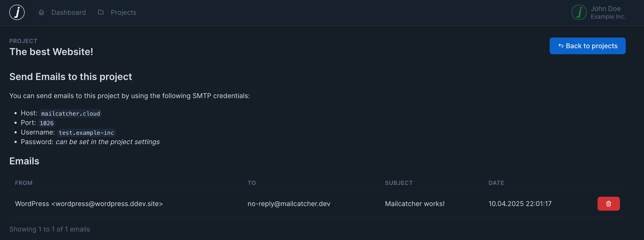The image size is (644, 240).
Task: Select the Example Inc. organization label
Action: coord(608,17)
